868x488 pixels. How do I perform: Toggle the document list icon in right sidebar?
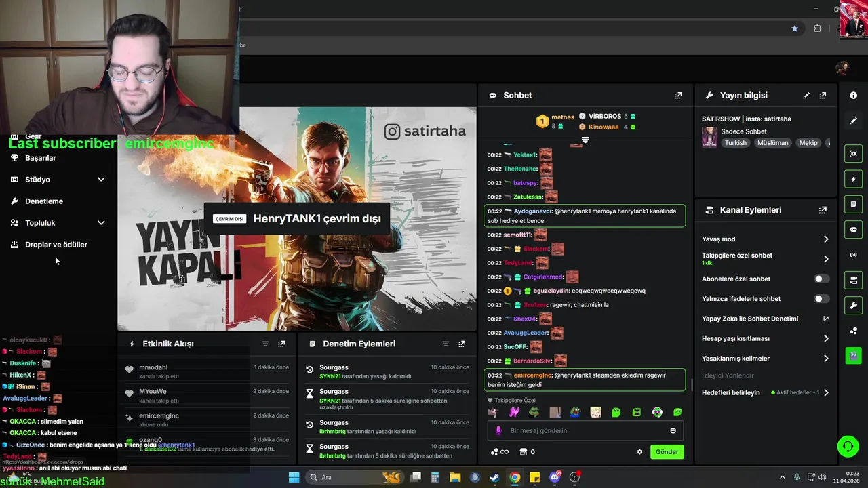[853, 204]
